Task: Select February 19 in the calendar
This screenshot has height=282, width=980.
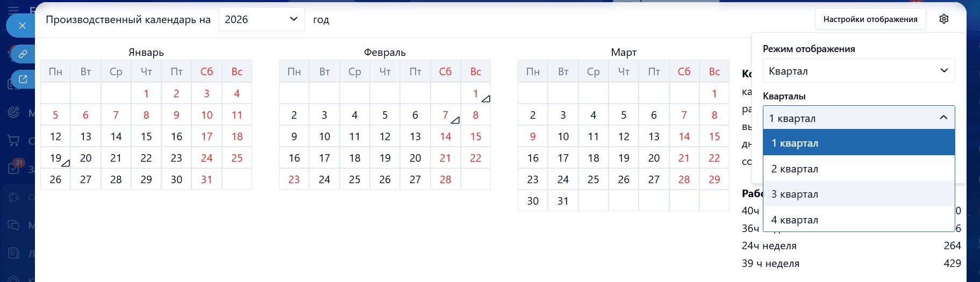Action: pyautogui.click(x=385, y=158)
